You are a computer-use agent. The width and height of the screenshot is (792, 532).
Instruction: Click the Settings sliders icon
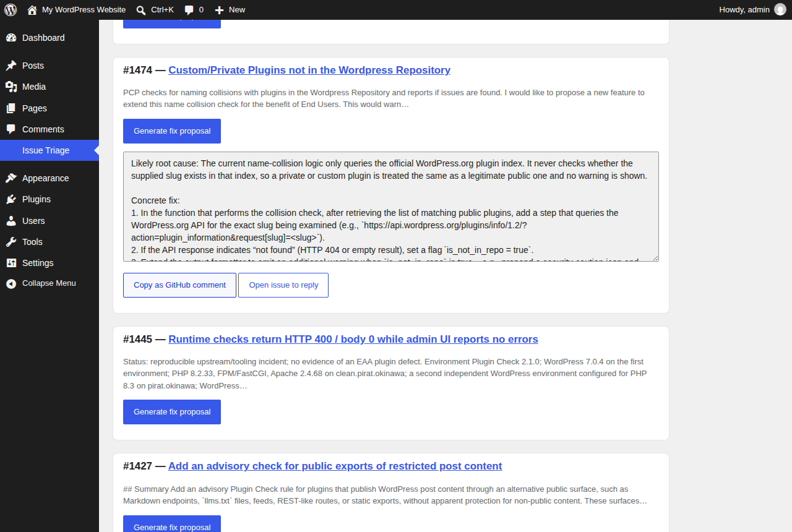tap(11, 263)
